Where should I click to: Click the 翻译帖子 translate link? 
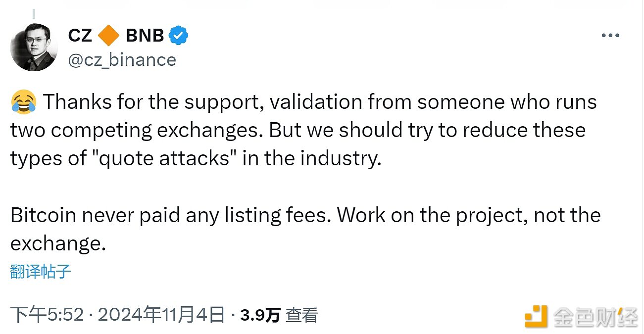(39, 271)
